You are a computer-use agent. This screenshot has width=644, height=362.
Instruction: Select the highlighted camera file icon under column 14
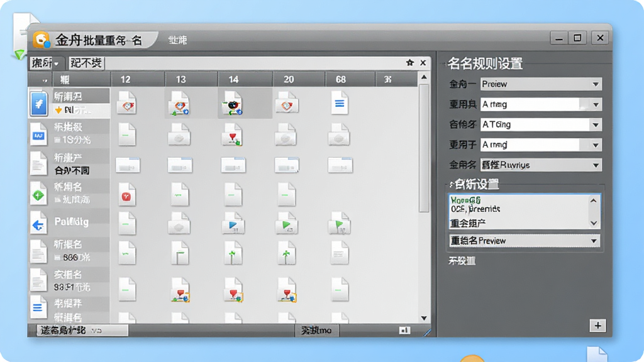[233, 104]
